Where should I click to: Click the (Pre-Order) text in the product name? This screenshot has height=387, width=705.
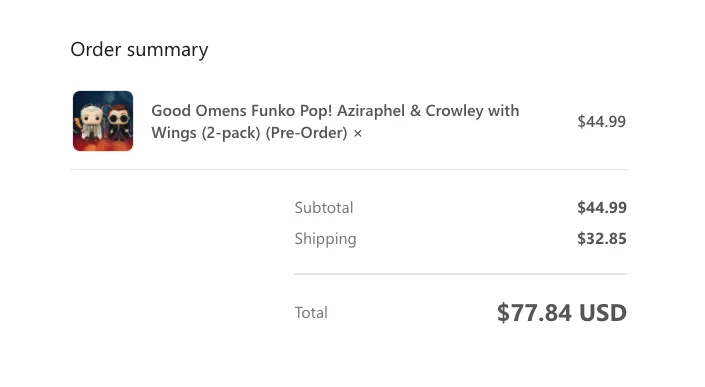pos(306,133)
